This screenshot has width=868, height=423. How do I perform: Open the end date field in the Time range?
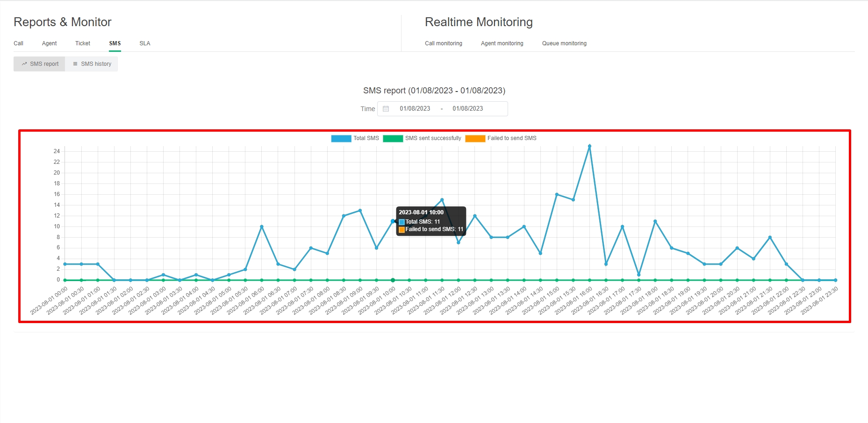point(467,109)
